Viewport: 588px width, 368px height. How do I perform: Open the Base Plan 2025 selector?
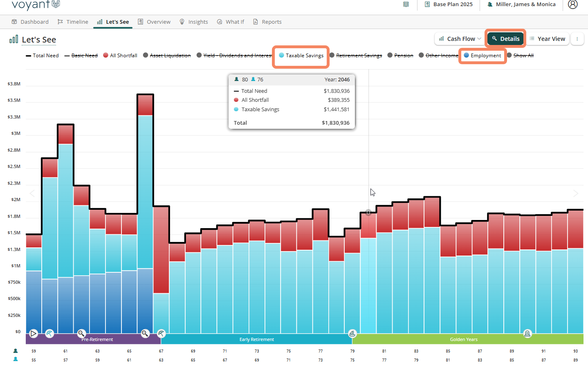[x=449, y=4]
